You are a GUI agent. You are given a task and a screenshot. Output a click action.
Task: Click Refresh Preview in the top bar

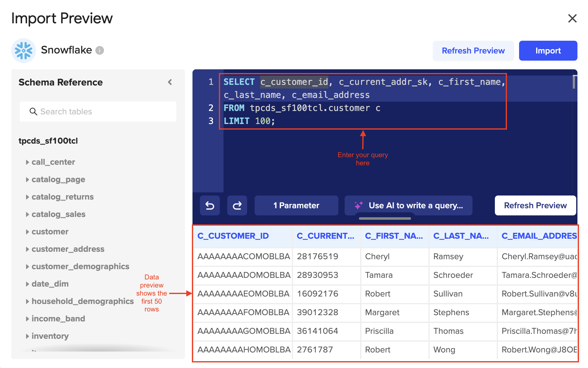click(x=473, y=51)
